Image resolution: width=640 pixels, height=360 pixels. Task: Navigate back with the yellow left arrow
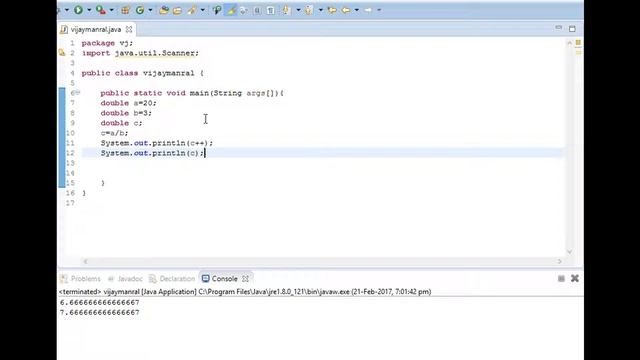pos(346,10)
